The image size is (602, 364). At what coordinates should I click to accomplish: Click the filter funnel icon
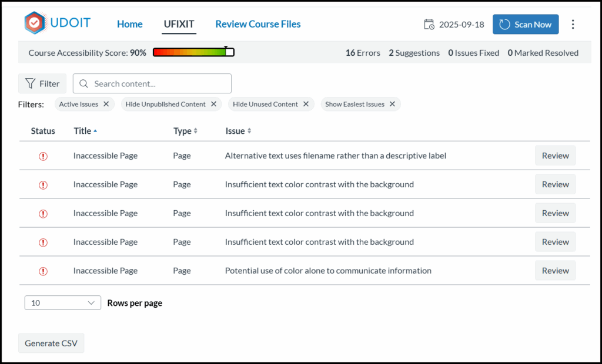coord(29,83)
